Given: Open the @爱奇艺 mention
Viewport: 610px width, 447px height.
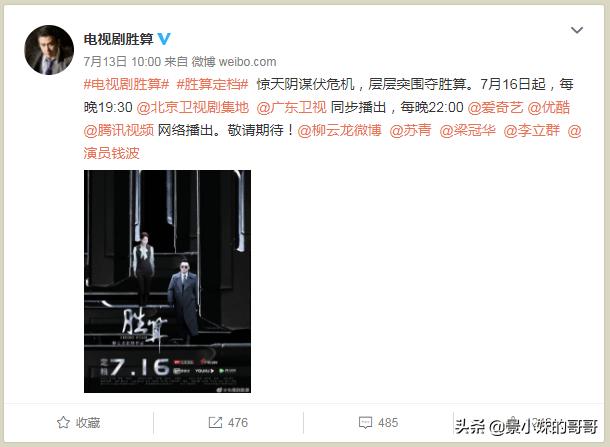Looking at the screenshot, I should click(495, 107).
